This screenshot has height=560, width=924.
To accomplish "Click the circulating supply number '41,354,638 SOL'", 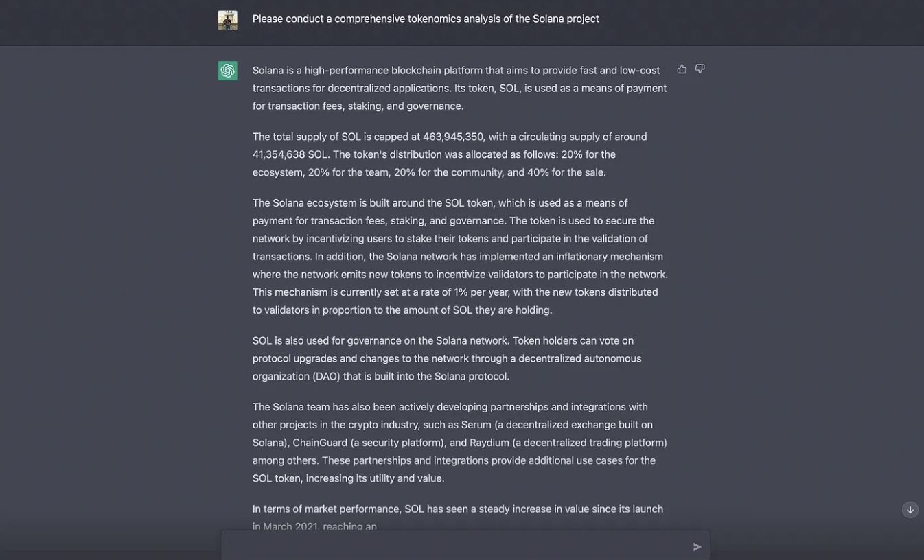I will (291, 154).
